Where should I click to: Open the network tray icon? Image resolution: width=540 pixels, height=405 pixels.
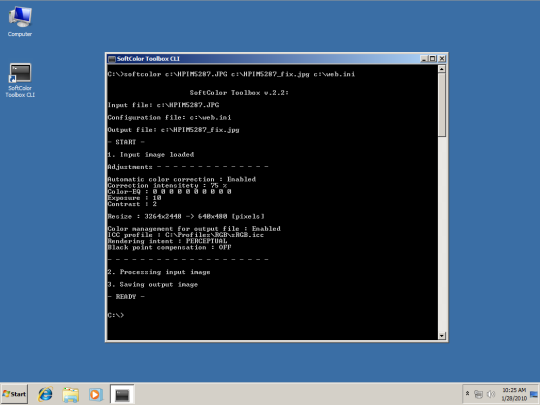[478, 394]
